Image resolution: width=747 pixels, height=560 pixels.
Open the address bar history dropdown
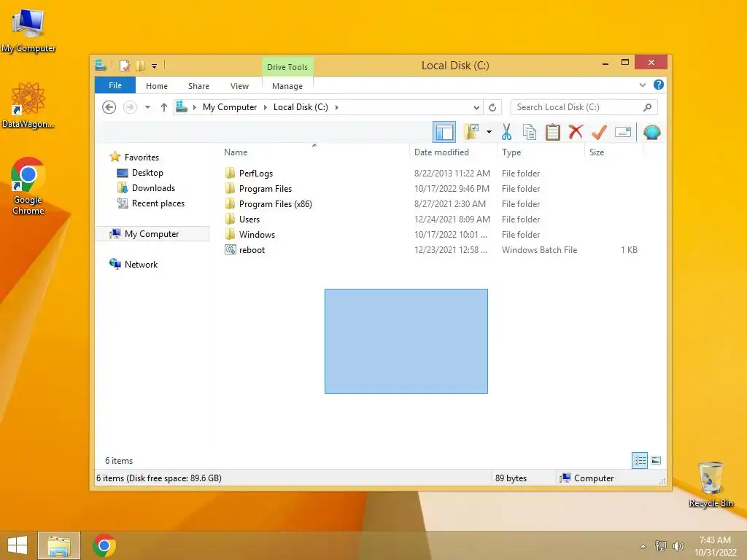click(476, 107)
